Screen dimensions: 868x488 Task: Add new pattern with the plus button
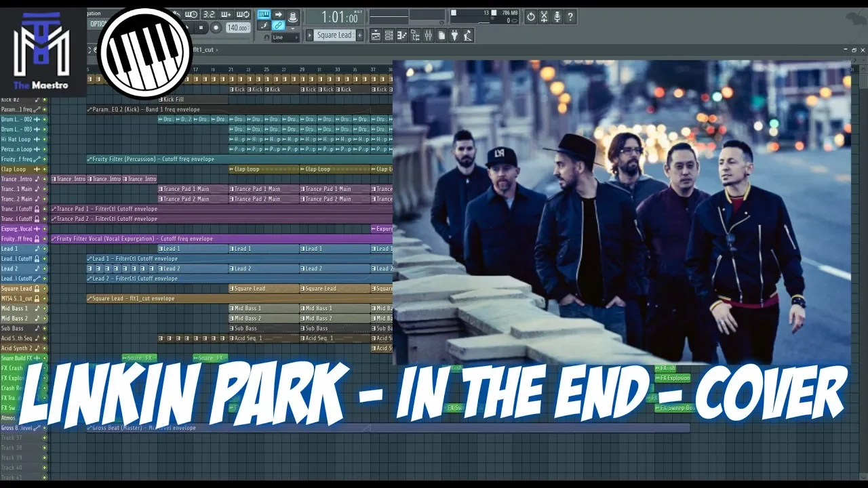360,35
